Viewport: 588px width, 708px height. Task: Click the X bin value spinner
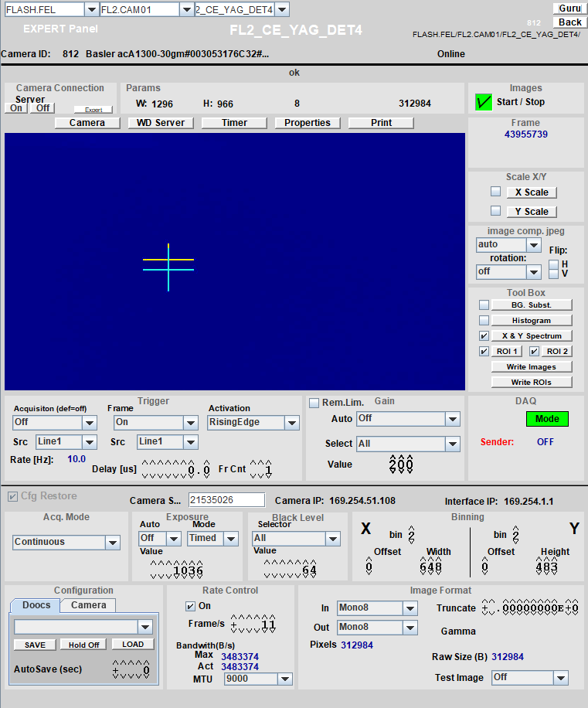(412, 535)
